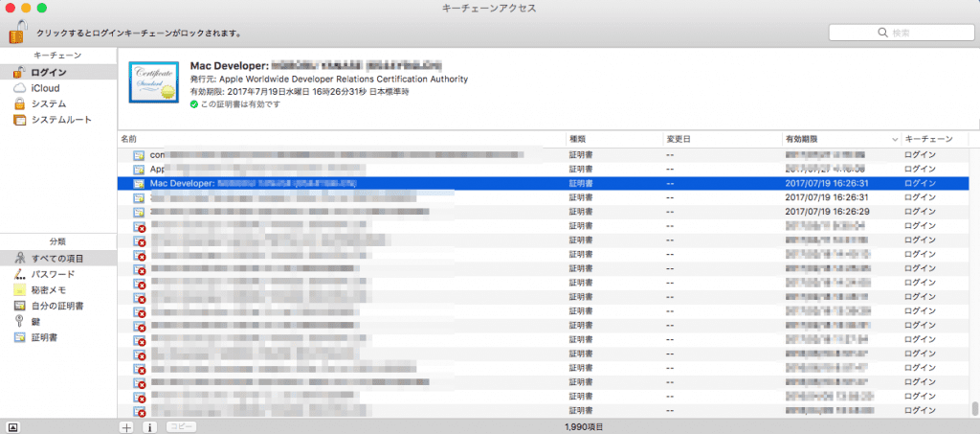Filter by 証明書 category

click(45, 337)
